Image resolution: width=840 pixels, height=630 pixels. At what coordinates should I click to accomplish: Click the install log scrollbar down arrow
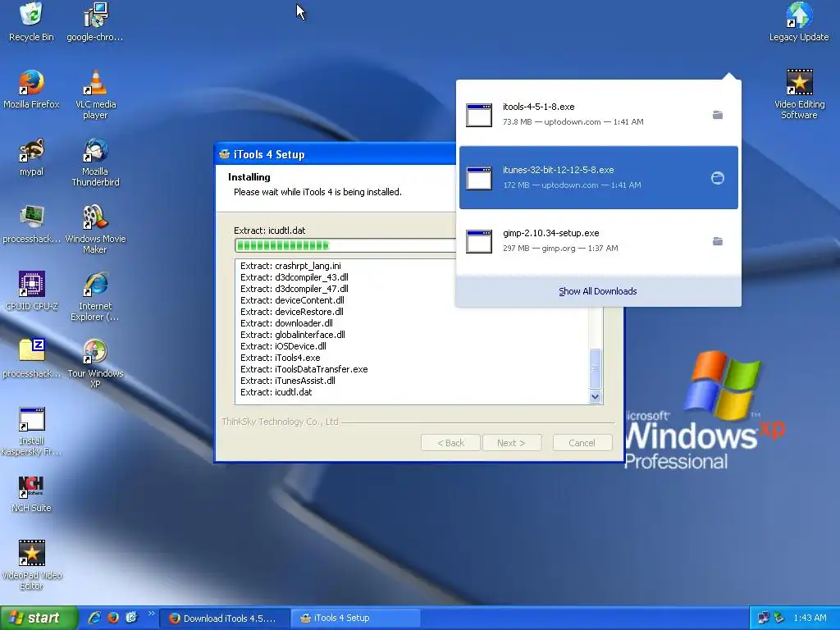click(x=596, y=397)
